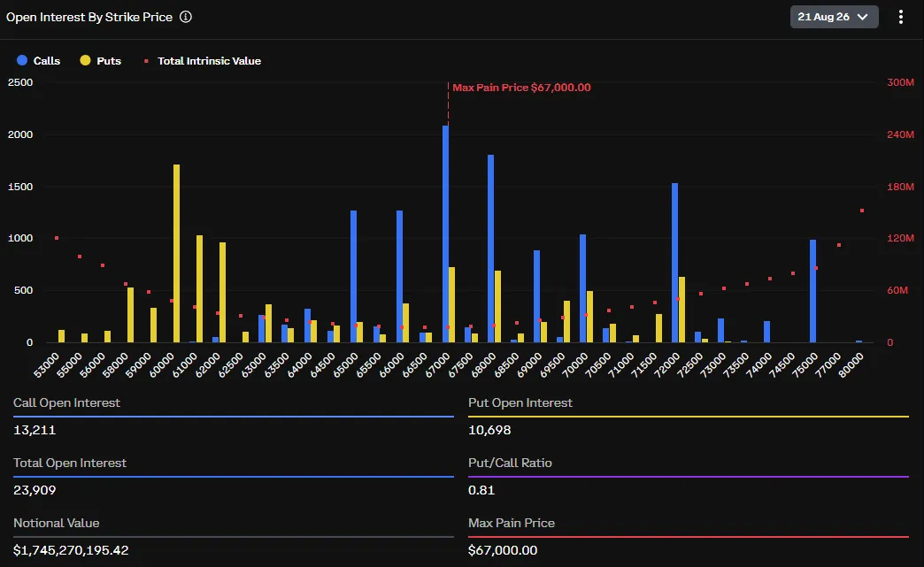The width and height of the screenshot is (924, 567).
Task: Click the $67,000.00 max pain stat value
Action: click(x=503, y=550)
